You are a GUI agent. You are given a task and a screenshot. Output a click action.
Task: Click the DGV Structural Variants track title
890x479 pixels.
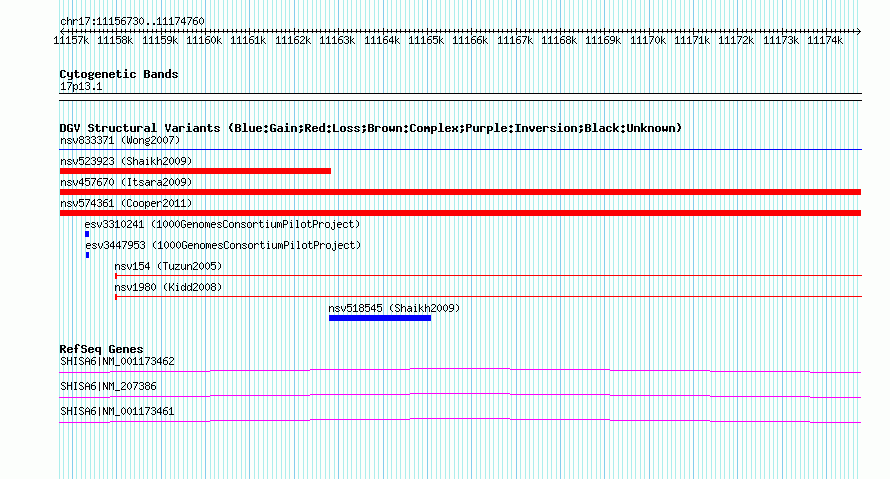pyautogui.click(x=370, y=128)
